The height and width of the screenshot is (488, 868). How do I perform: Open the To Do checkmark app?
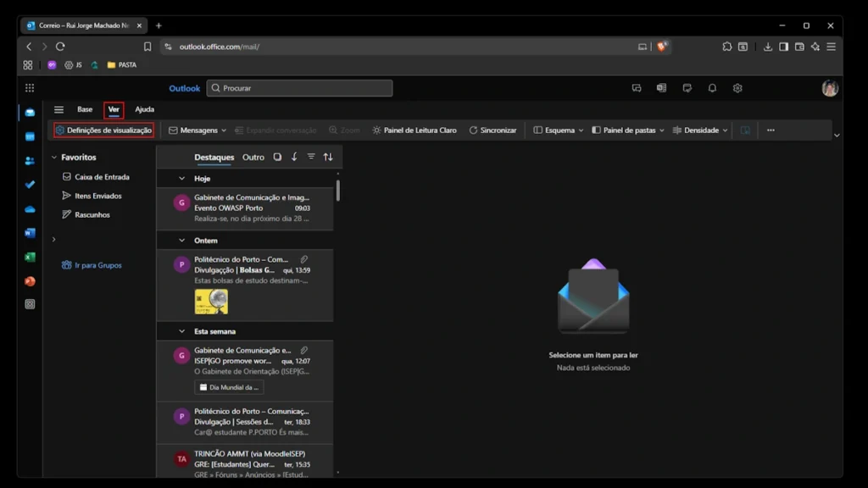(x=30, y=185)
